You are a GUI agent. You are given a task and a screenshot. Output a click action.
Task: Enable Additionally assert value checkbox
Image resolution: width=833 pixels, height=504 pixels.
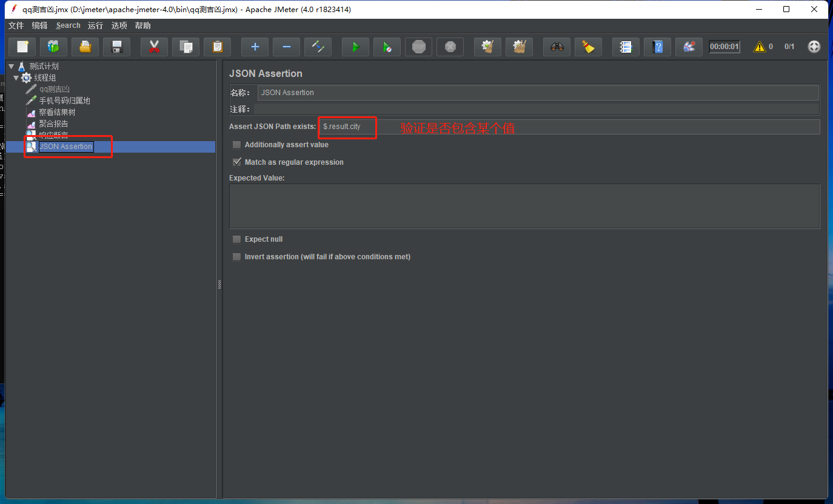pyautogui.click(x=236, y=145)
